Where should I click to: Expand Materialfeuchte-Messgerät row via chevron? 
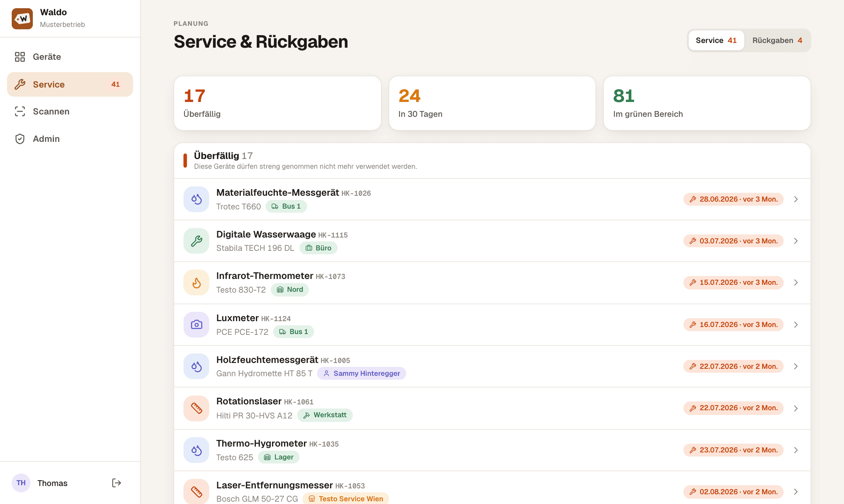pyautogui.click(x=796, y=199)
